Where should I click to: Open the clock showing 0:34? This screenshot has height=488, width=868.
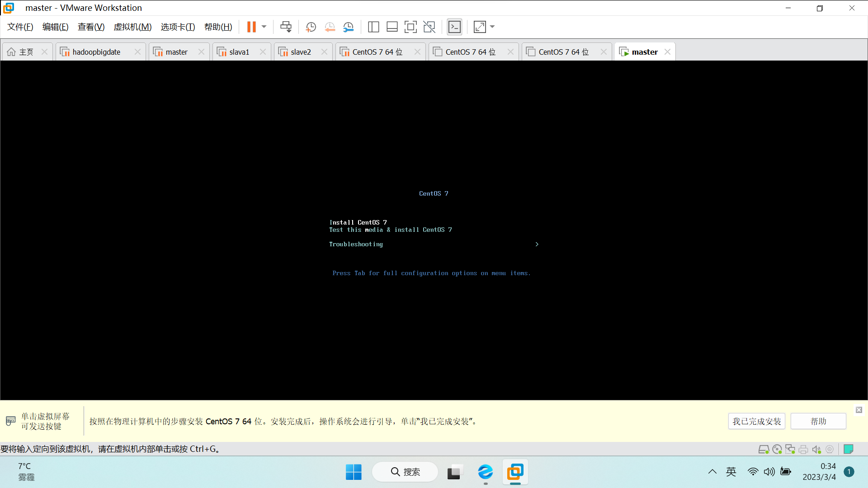pos(819,472)
